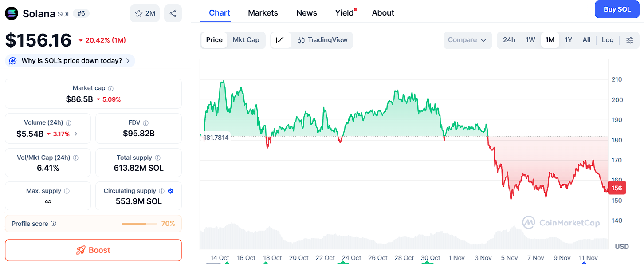Open the Compare dropdown
This screenshot has width=644, height=264.
point(467,40)
